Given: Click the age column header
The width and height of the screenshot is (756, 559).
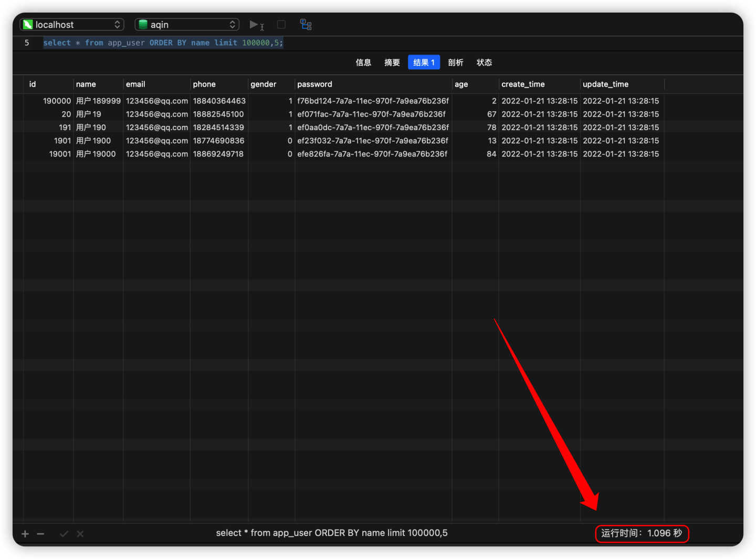Looking at the screenshot, I should point(475,84).
